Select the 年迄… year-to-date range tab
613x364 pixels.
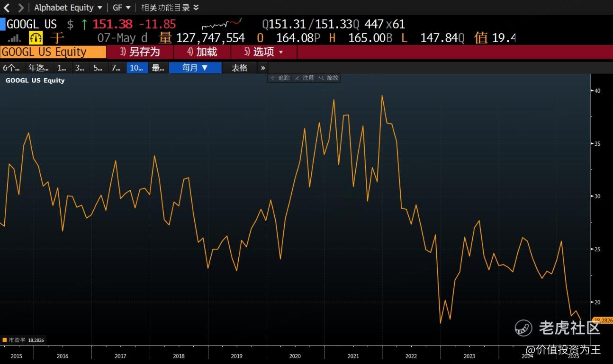(38, 68)
